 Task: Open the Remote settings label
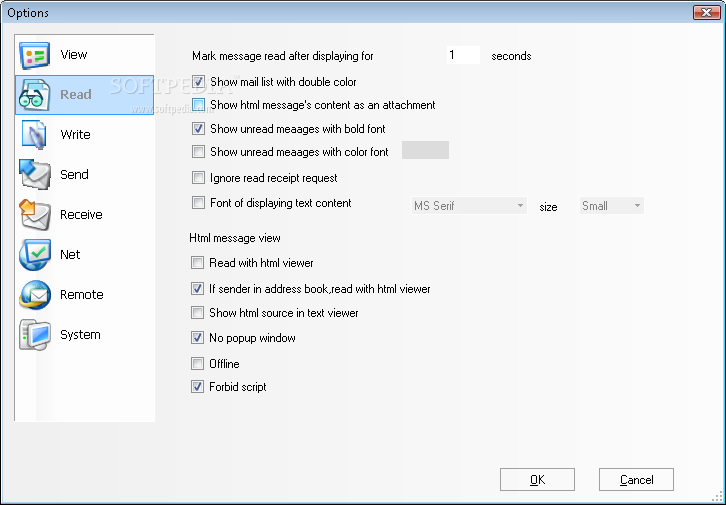pyautogui.click(x=81, y=295)
